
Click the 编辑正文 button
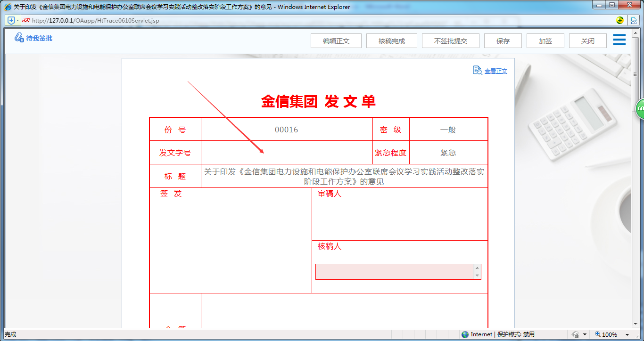click(336, 41)
